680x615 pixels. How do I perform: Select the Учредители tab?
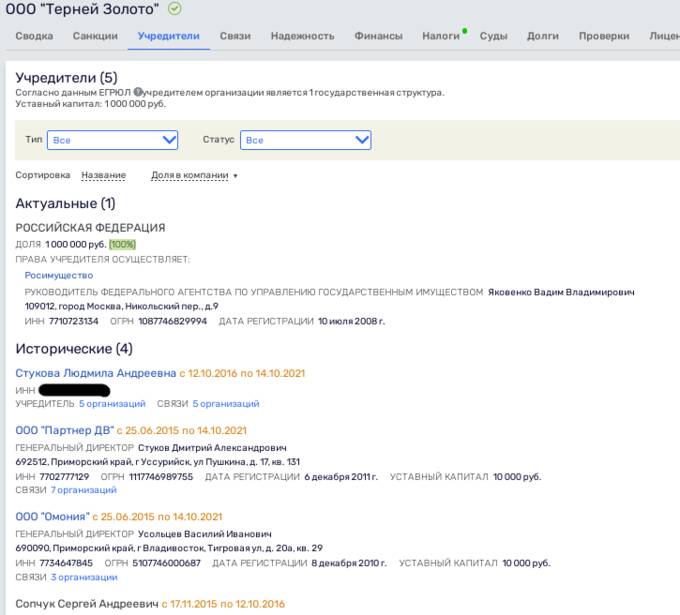pyautogui.click(x=169, y=36)
